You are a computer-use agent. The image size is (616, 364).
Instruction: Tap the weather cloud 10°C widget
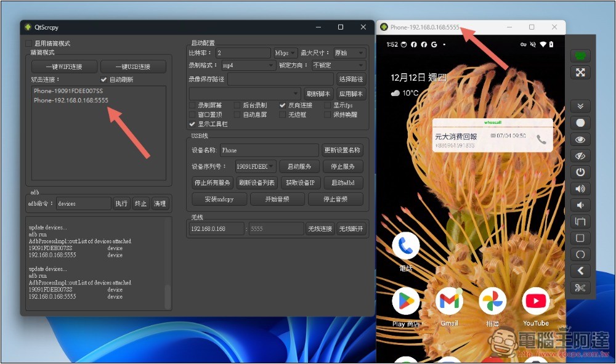pyautogui.click(x=405, y=93)
